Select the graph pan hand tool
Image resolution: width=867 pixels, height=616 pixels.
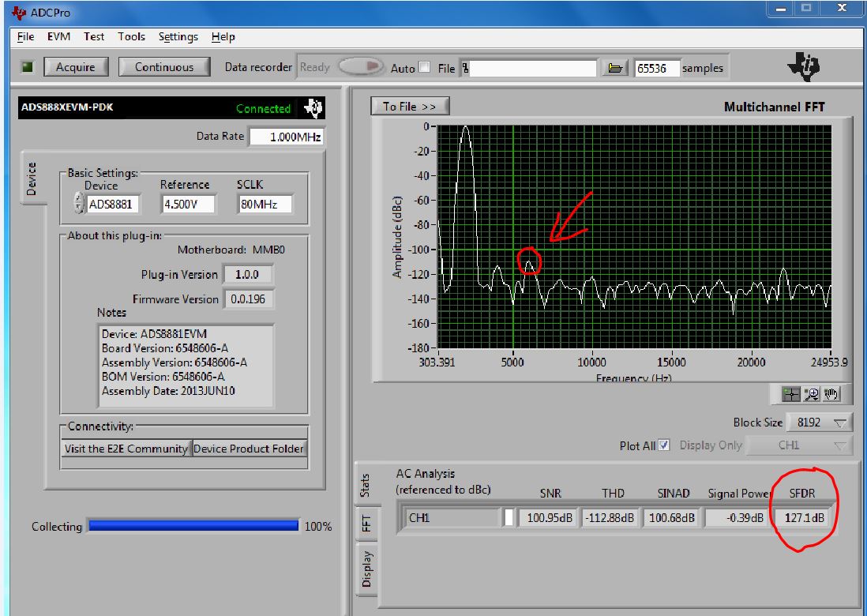[831, 394]
